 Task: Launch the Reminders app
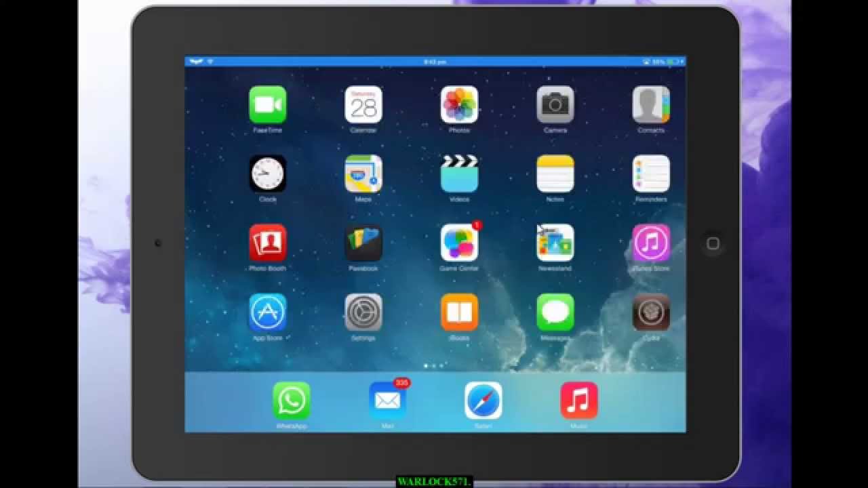651,174
